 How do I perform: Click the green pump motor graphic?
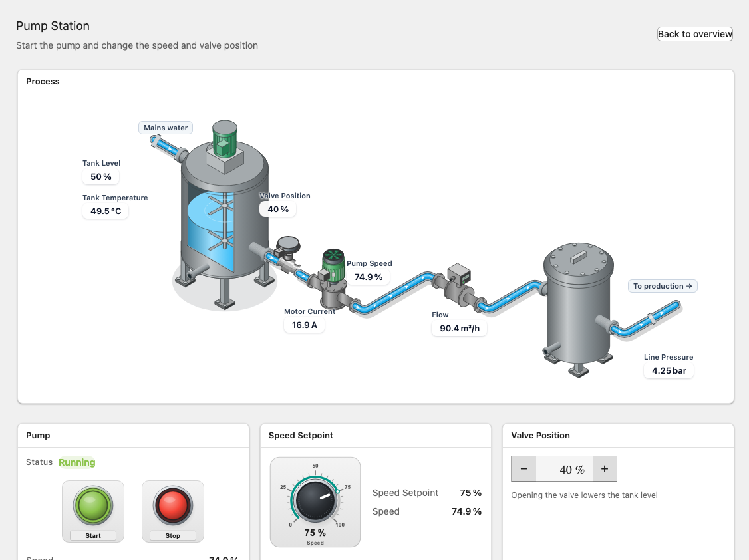(333, 265)
